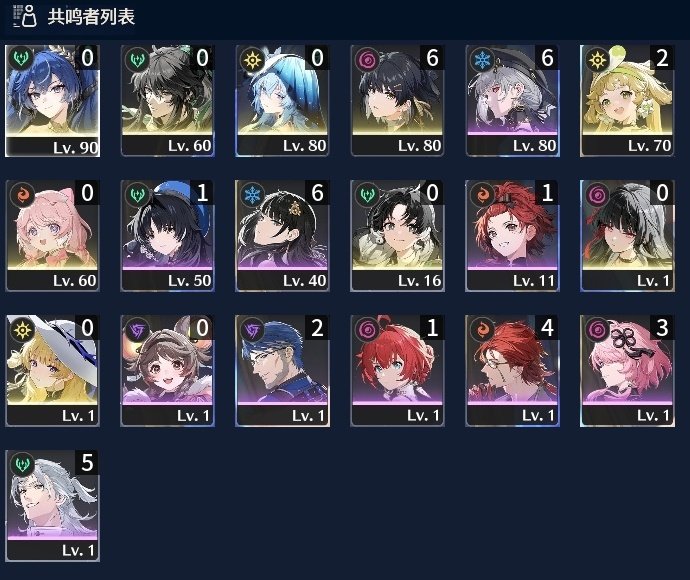
Task: Click the sequence number 4 badge
Action: coord(547,328)
